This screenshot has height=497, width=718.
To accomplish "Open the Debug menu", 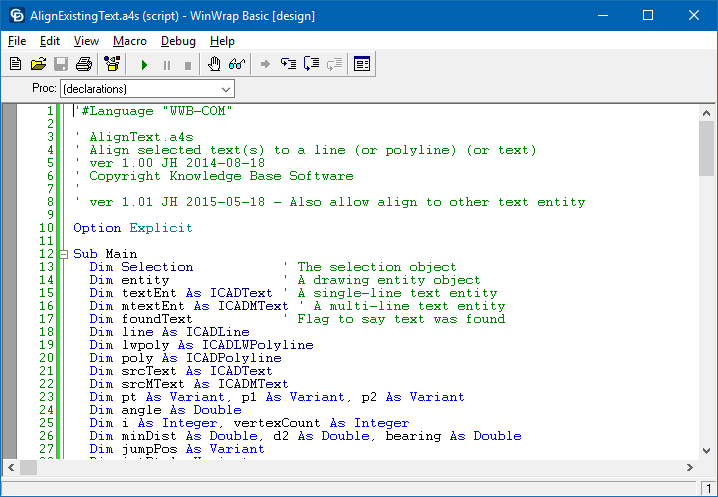I will (x=178, y=41).
